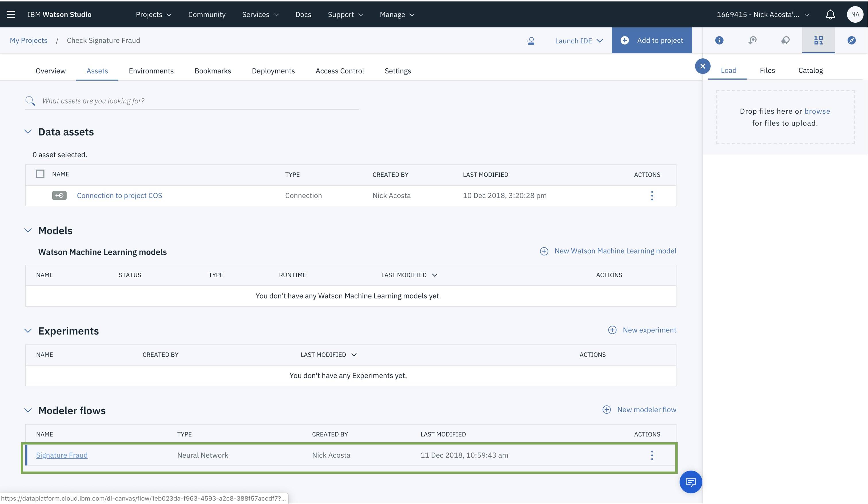The width and height of the screenshot is (868, 504).
Task: Click the Add to project button
Action: coord(652,40)
